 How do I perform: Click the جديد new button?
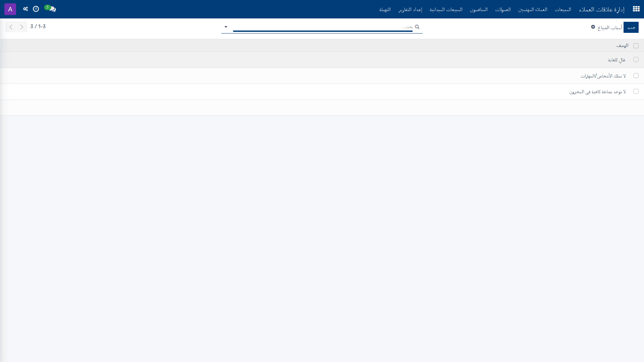coord(631,27)
